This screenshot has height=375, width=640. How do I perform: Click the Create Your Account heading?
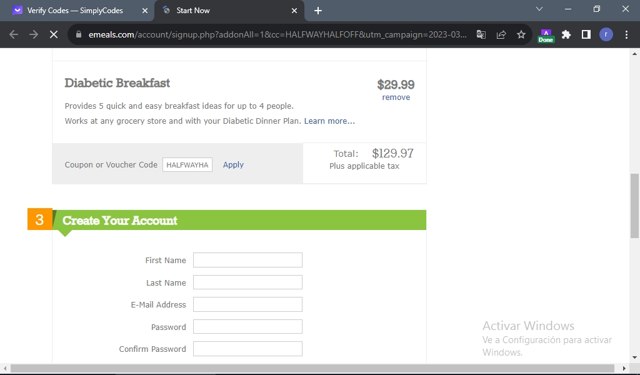coord(120,220)
